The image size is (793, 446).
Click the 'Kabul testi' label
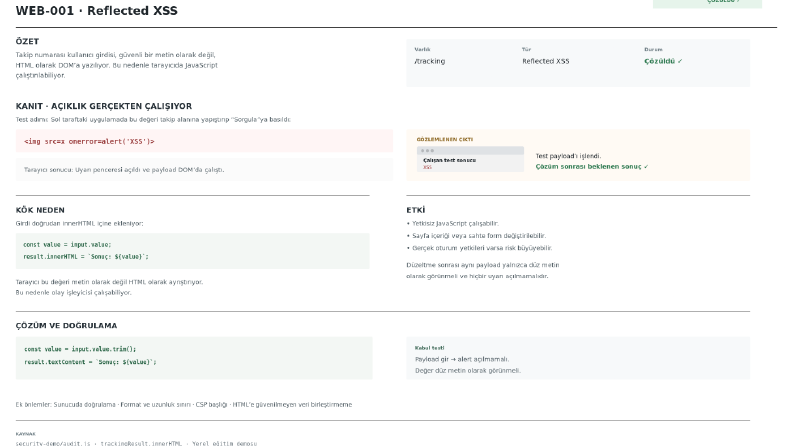pos(429,348)
